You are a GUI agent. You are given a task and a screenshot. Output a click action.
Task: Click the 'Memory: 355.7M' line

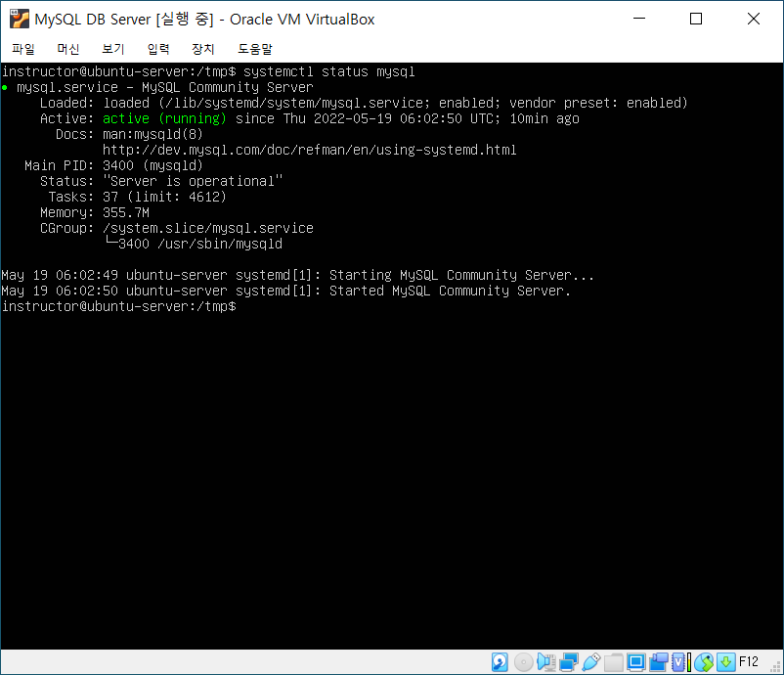click(95, 212)
